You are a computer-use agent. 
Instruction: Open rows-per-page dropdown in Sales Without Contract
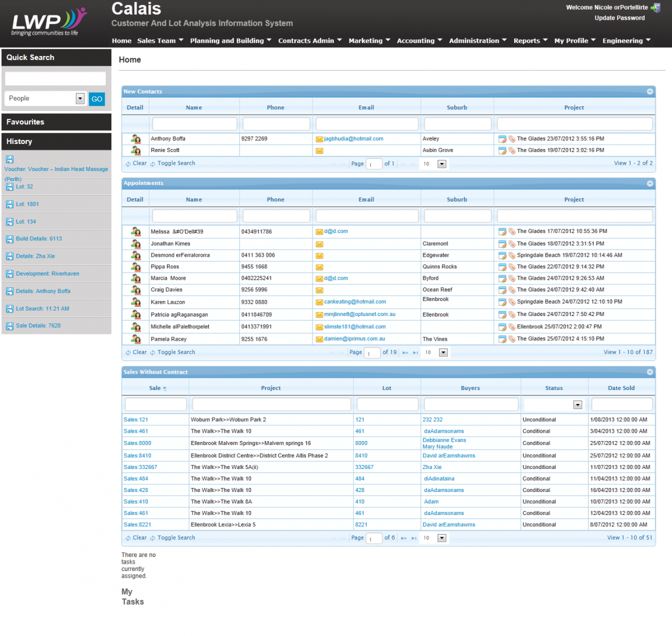coord(441,538)
